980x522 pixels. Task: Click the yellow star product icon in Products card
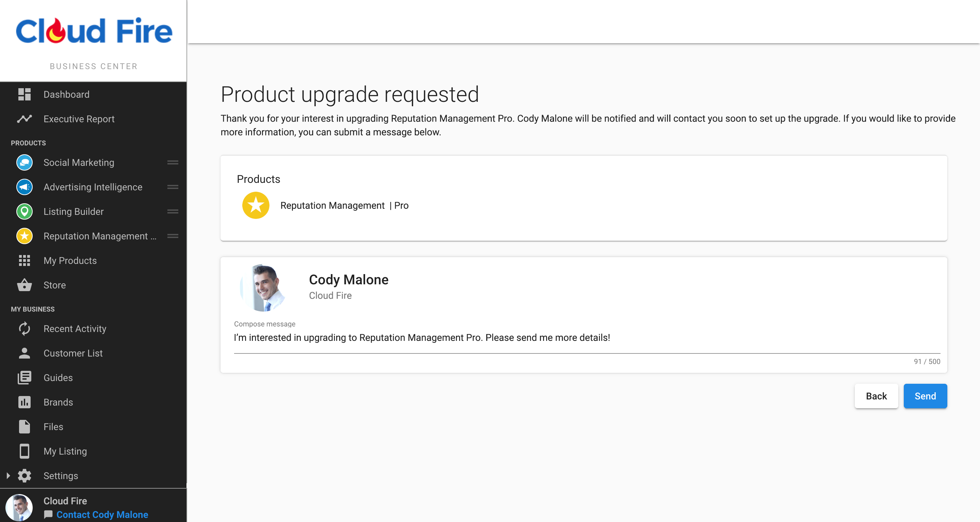tap(256, 205)
